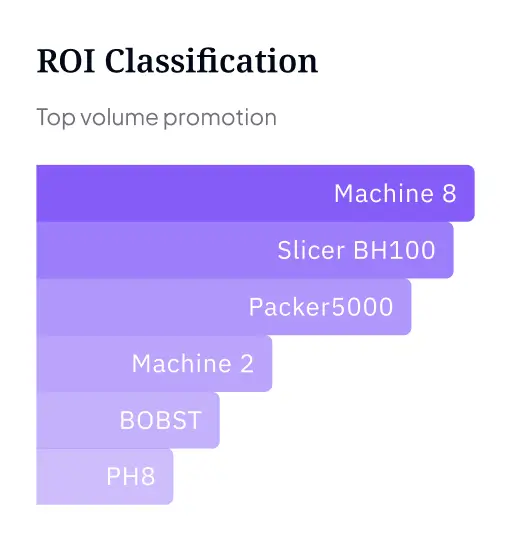
Task: Click the PH8 bar
Action: [105, 477]
